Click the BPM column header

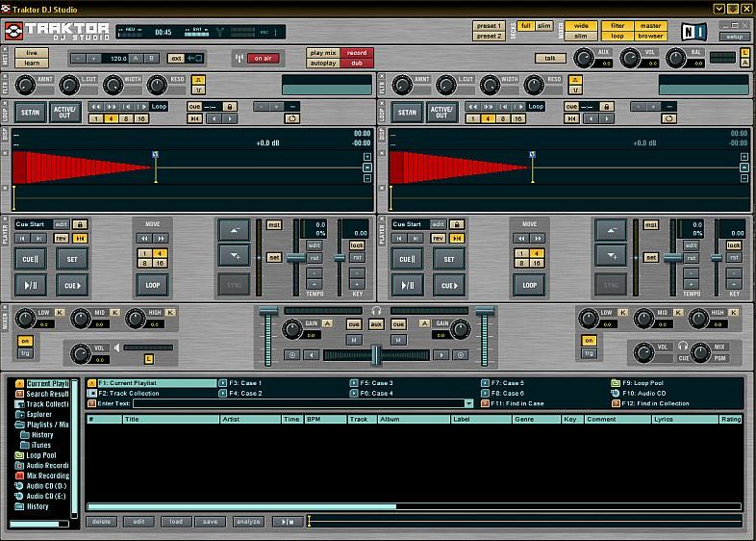(x=326, y=420)
